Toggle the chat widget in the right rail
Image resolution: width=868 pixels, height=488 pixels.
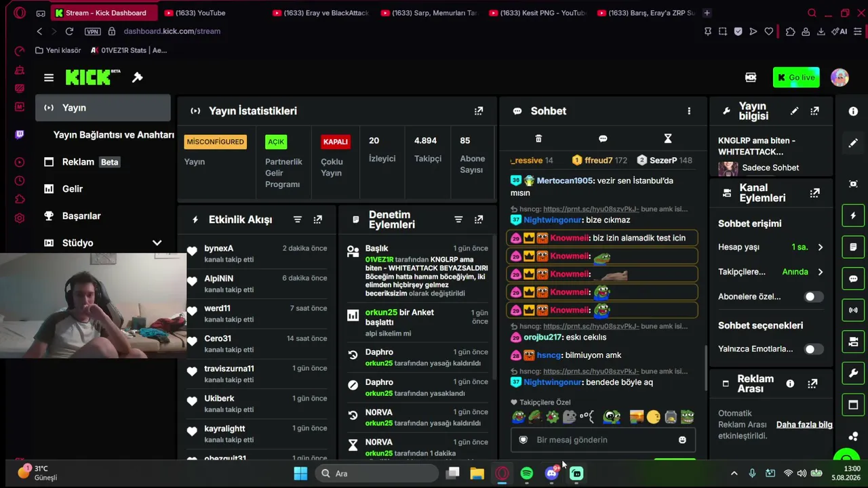click(x=853, y=279)
